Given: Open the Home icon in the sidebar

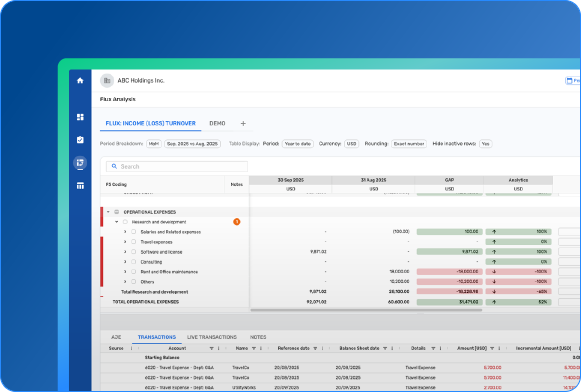Looking at the screenshot, I should pos(80,80).
